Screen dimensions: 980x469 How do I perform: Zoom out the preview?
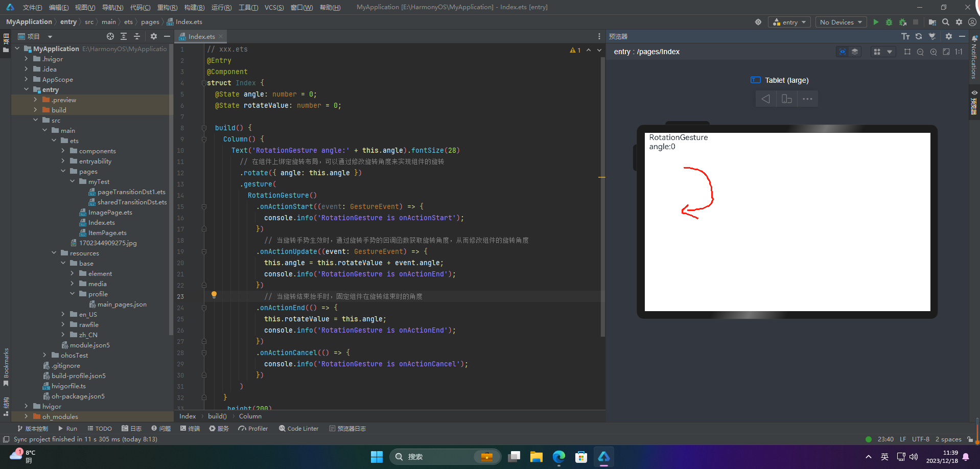(920, 52)
